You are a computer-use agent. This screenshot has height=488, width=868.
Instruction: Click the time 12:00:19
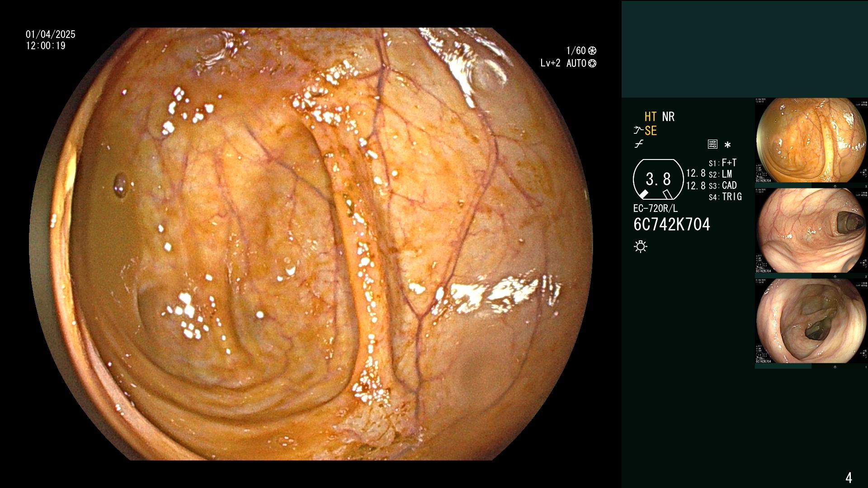coord(46,46)
